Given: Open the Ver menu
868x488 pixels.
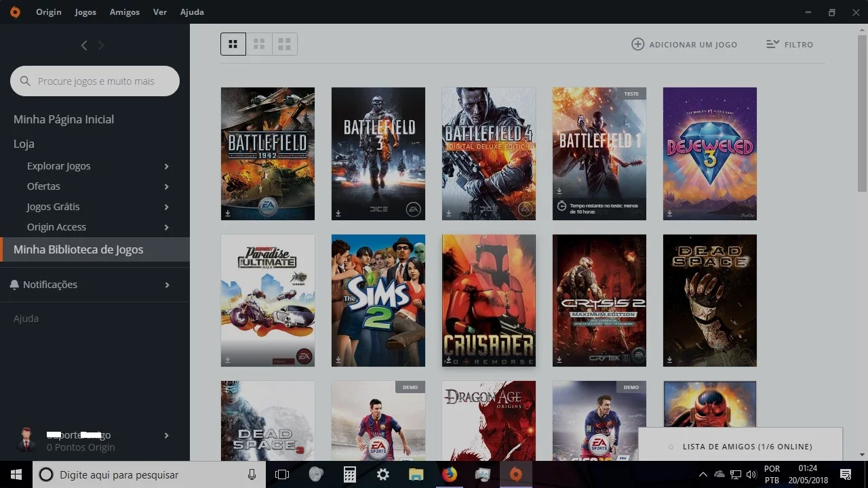Looking at the screenshot, I should click(160, 12).
